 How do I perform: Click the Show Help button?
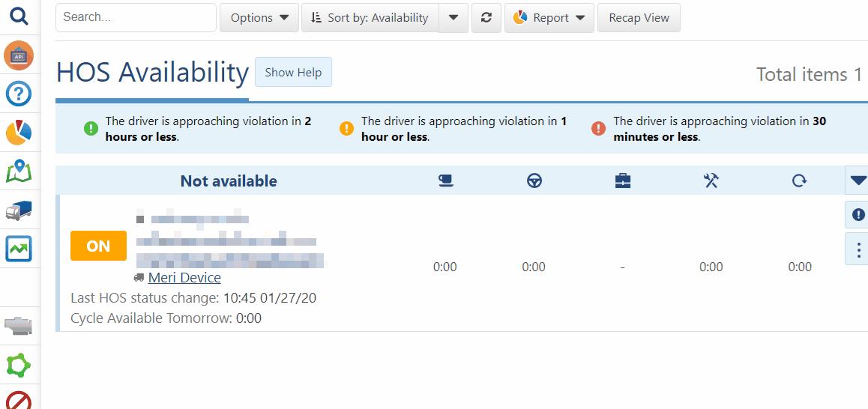tap(293, 72)
